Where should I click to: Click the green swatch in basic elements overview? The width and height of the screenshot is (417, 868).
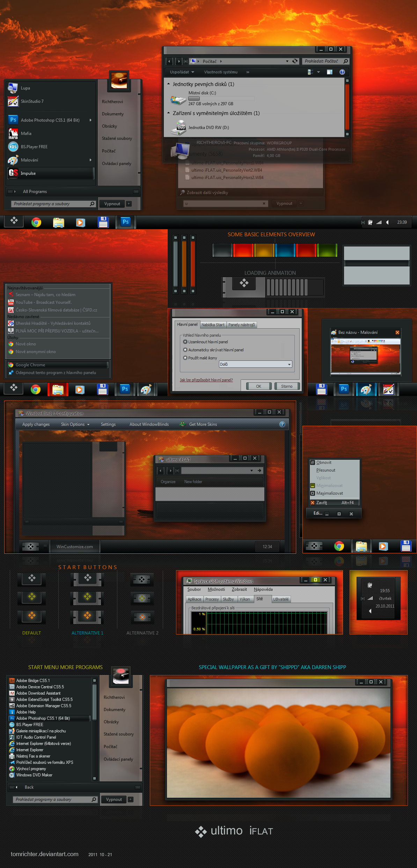click(327, 250)
